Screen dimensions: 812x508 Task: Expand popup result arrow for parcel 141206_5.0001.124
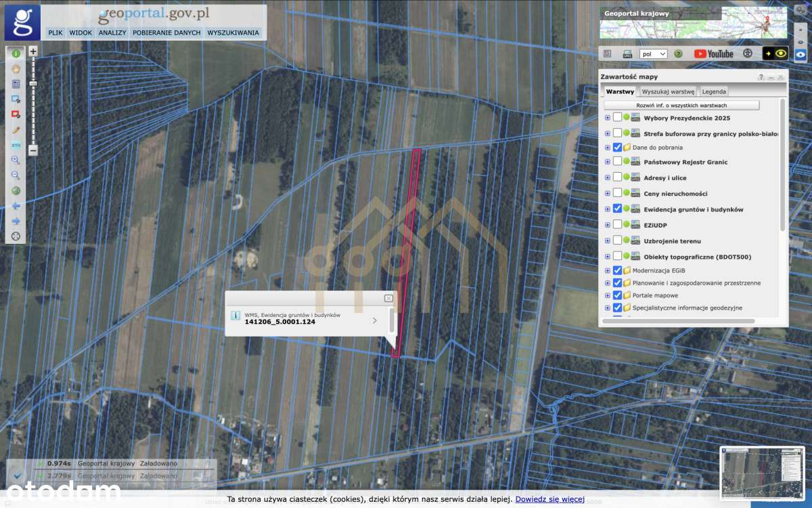tap(375, 320)
